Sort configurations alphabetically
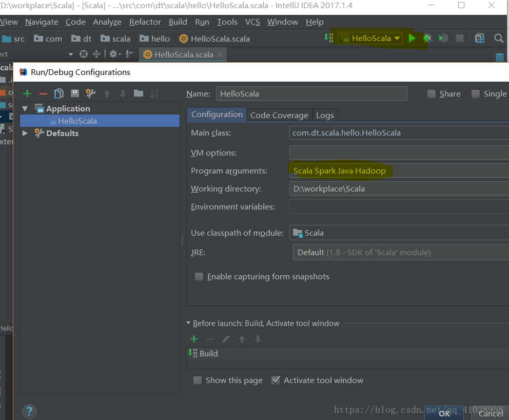509x420 pixels. tap(154, 93)
